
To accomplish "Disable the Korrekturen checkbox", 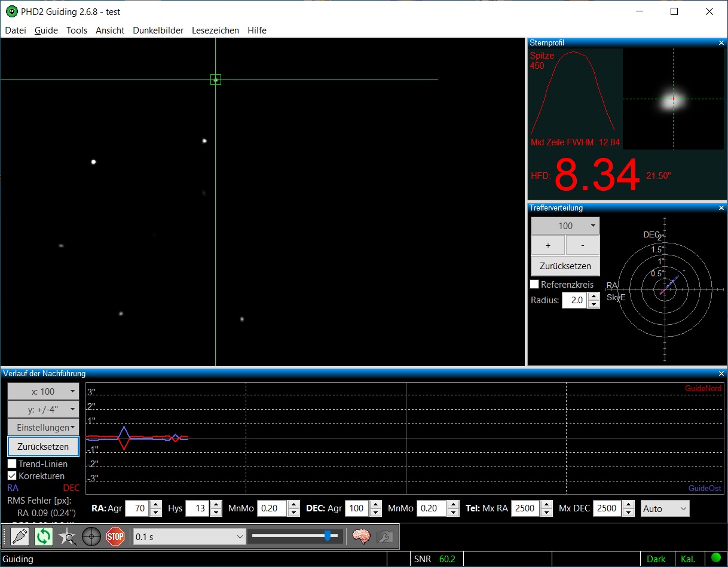I will pos(12,476).
